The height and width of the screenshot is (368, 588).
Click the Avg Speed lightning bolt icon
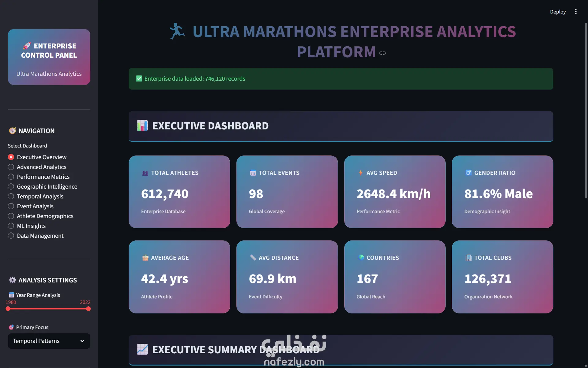click(360, 172)
